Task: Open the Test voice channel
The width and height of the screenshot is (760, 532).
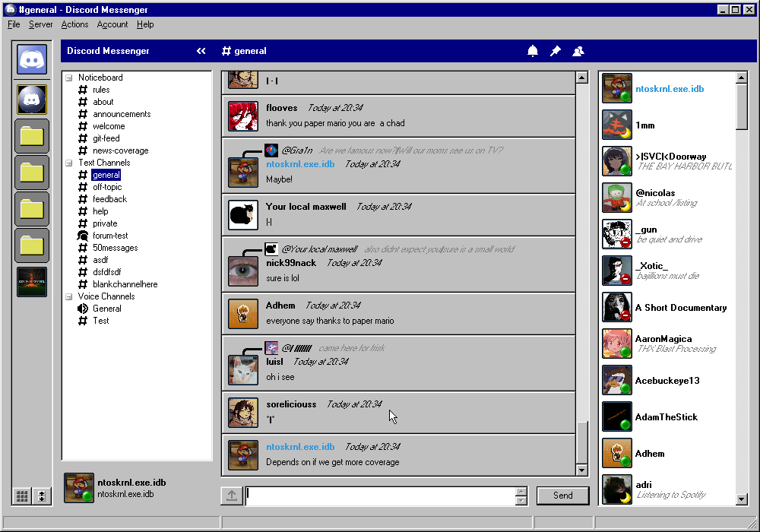Action: point(101,321)
